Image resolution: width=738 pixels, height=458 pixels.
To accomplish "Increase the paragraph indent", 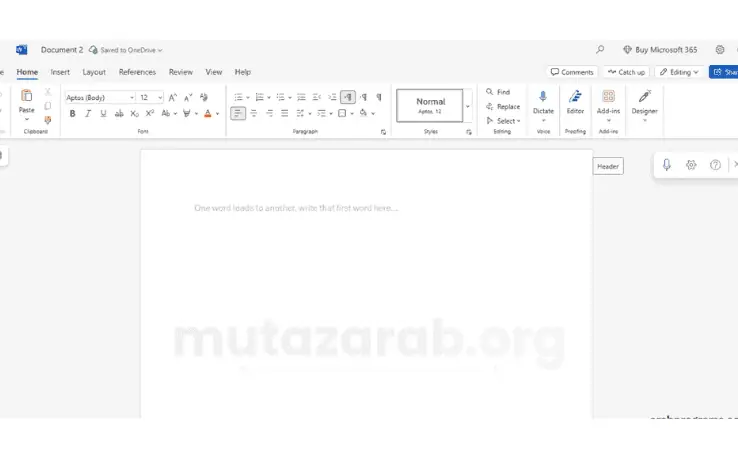I will pos(332,97).
